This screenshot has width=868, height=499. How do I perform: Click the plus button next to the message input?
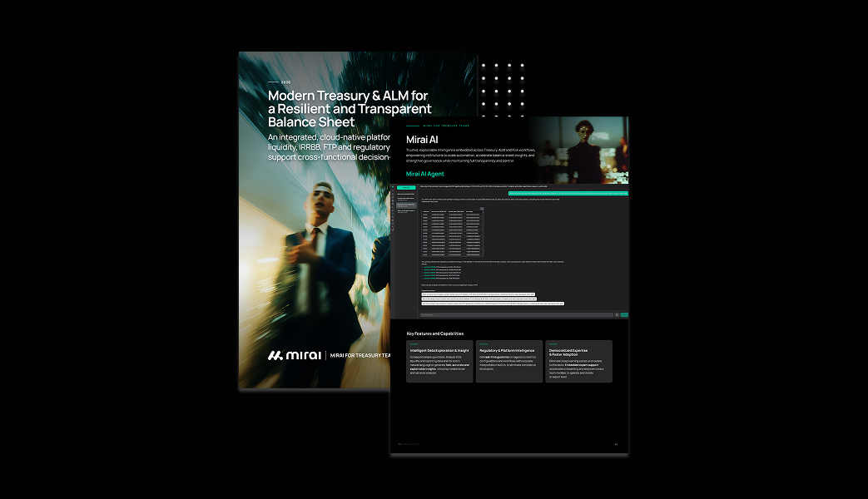click(617, 314)
